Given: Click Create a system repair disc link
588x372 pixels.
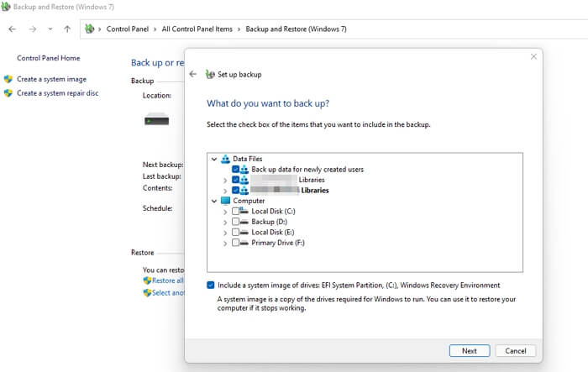Looking at the screenshot, I should point(58,93).
